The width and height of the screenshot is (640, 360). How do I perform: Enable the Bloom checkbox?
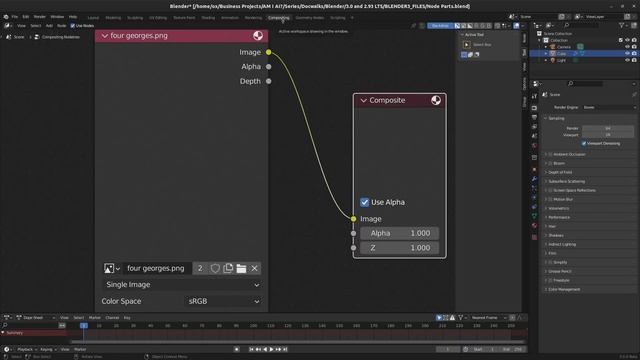coord(550,163)
